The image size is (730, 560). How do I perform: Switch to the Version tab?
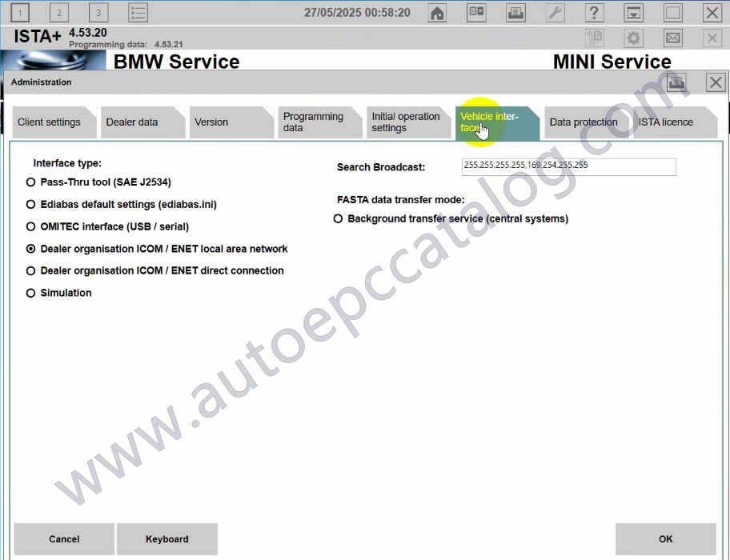click(231, 122)
